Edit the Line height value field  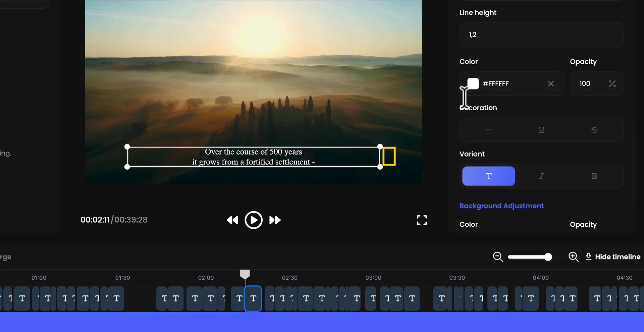click(541, 35)
